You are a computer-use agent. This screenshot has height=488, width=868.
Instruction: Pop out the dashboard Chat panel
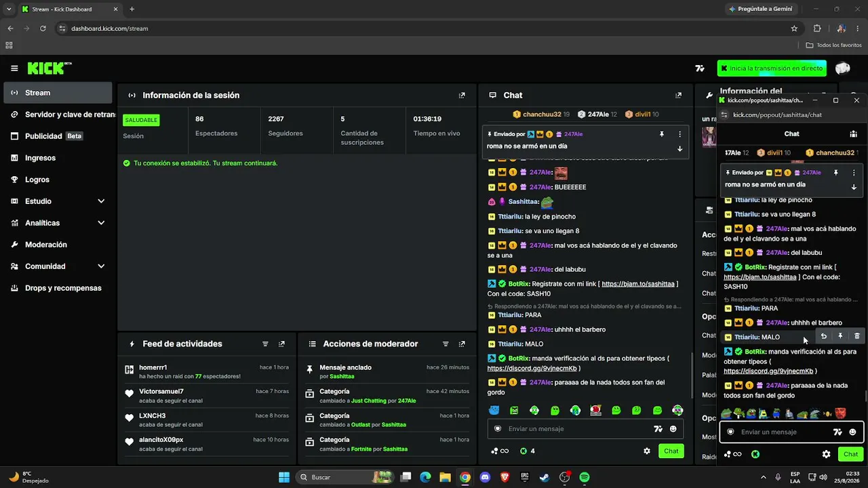click(678, 96)
